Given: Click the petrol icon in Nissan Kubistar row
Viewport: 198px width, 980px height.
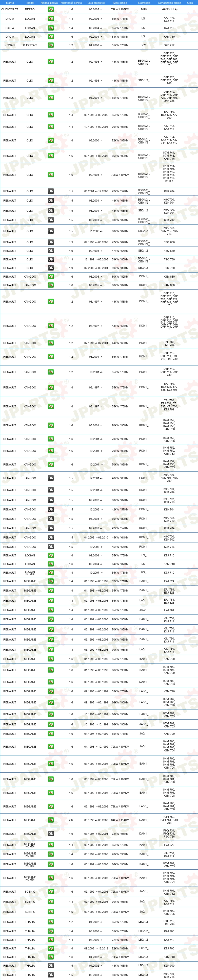Looking at the screenshot, I should pyautogui.click(x=51, y=45).
